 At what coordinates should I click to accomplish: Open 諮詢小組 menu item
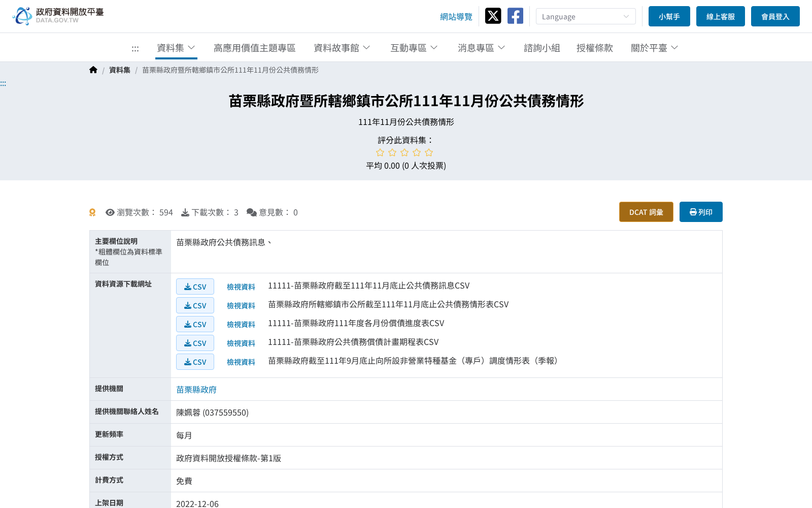coord(542,48)
